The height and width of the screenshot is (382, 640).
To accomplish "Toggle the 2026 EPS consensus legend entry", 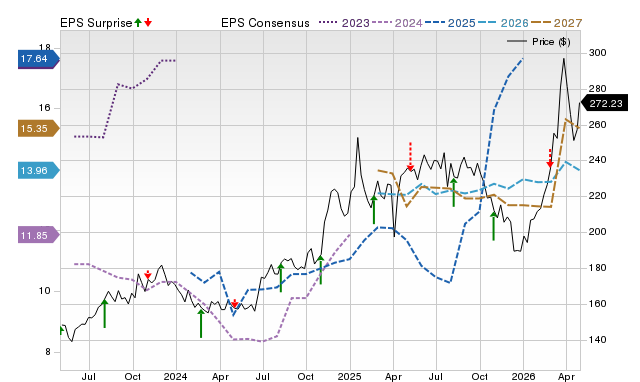I will (503, 23).
